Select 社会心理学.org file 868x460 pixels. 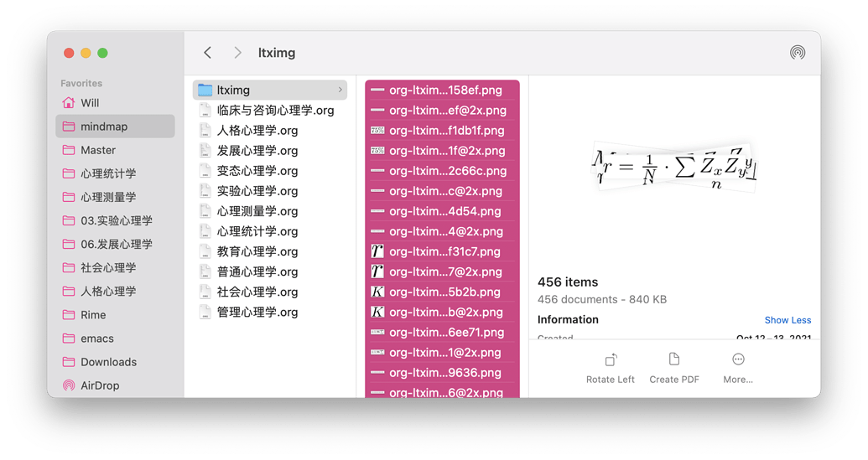pos(269,292)
